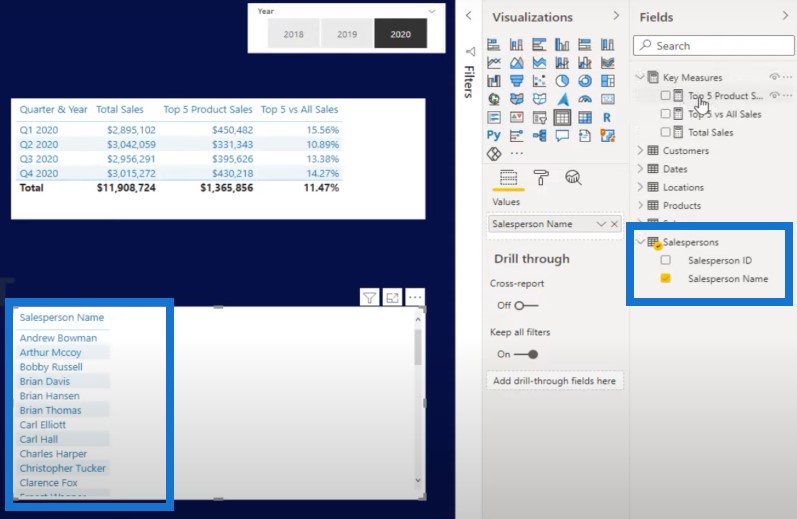The height and width of the screenshot is (519, 797).
Task: Uncheck the Salesperson Name field
Action: click(x=665, y=278)
